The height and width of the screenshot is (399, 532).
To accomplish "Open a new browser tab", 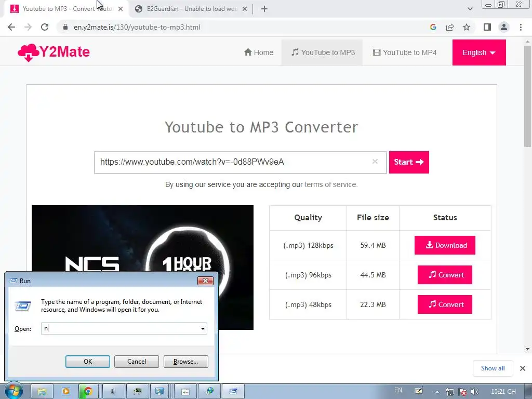I will click(x=264, y=9).
